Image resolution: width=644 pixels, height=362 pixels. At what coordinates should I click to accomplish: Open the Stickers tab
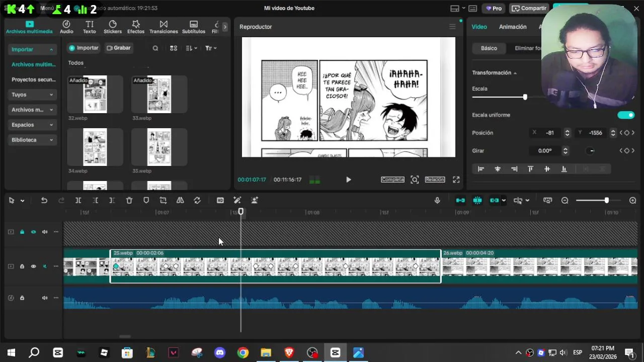pos(113,27)
